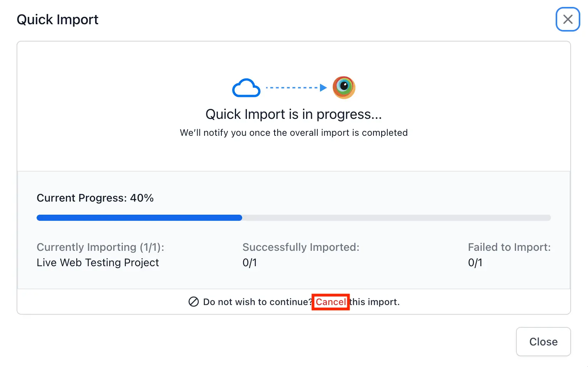Click the blue filled part of progress bar

(x=139, y=218)
